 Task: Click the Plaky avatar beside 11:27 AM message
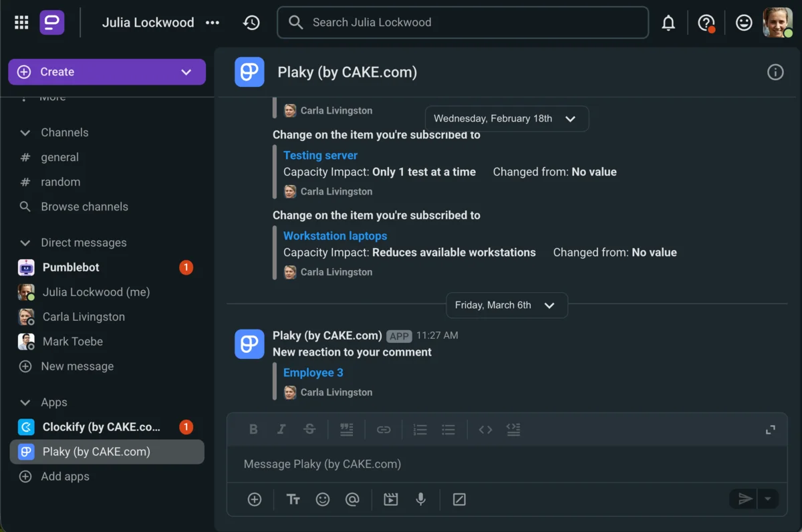coord(249,344)
